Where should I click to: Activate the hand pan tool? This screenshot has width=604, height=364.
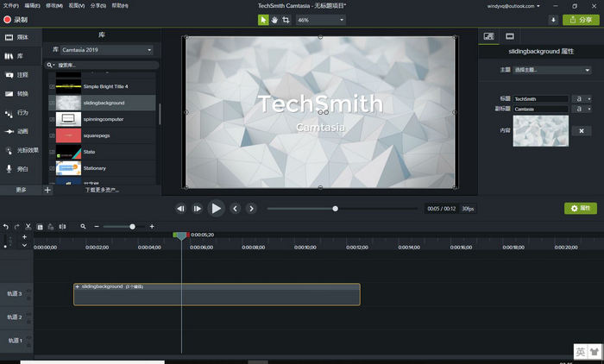click(x=274, y=20)
